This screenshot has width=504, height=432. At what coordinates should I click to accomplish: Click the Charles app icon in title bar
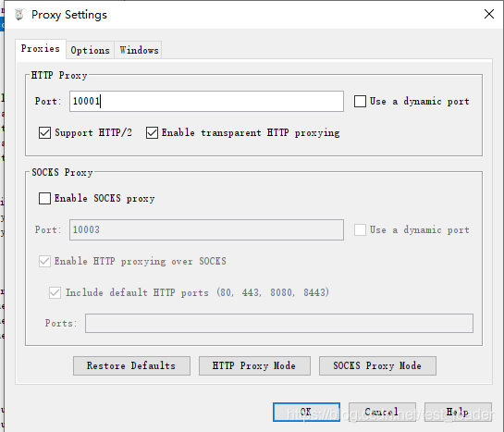click(19, 15)
